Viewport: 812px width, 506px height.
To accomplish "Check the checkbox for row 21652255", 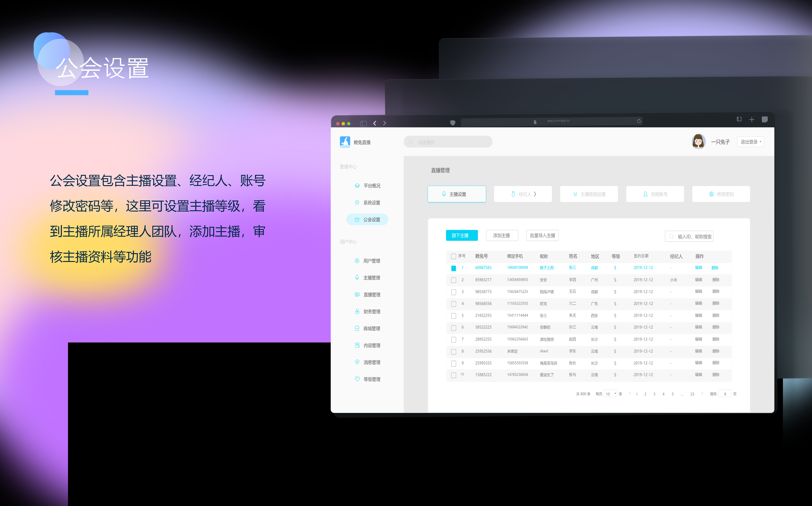I will tap(454, 316).
